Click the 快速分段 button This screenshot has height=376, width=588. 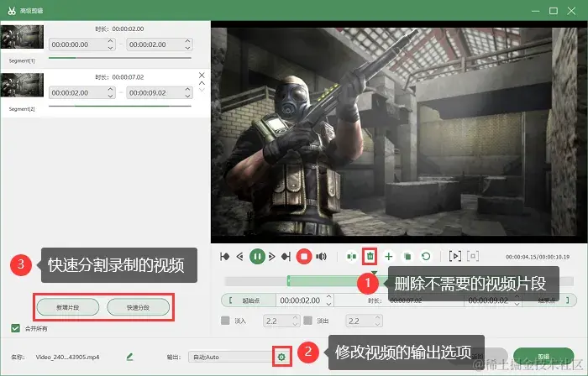tap(138, 307)
